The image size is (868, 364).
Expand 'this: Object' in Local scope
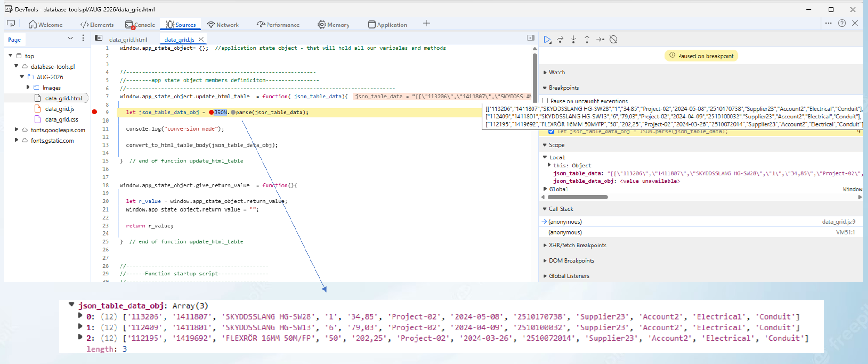click(x=549, y=165)
